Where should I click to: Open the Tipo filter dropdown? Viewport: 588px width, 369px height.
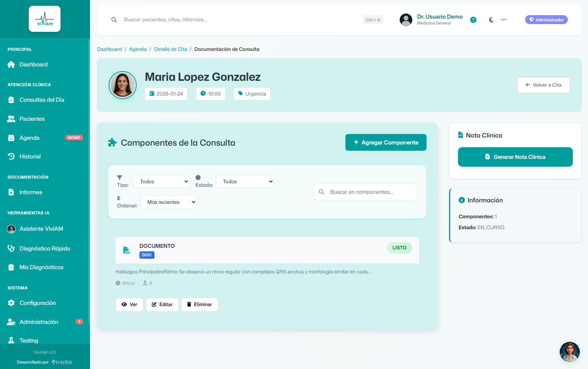(x=161, y=181)
